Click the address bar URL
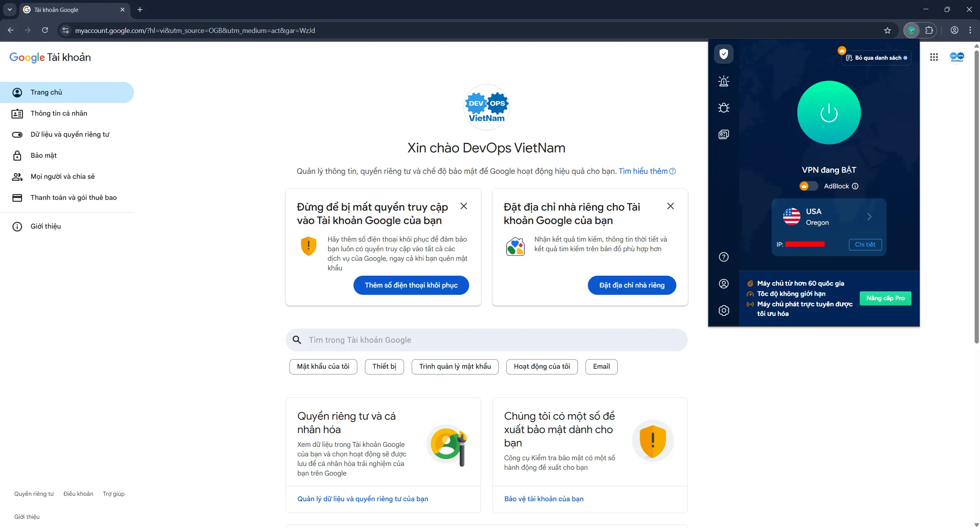 coord(195,30)
